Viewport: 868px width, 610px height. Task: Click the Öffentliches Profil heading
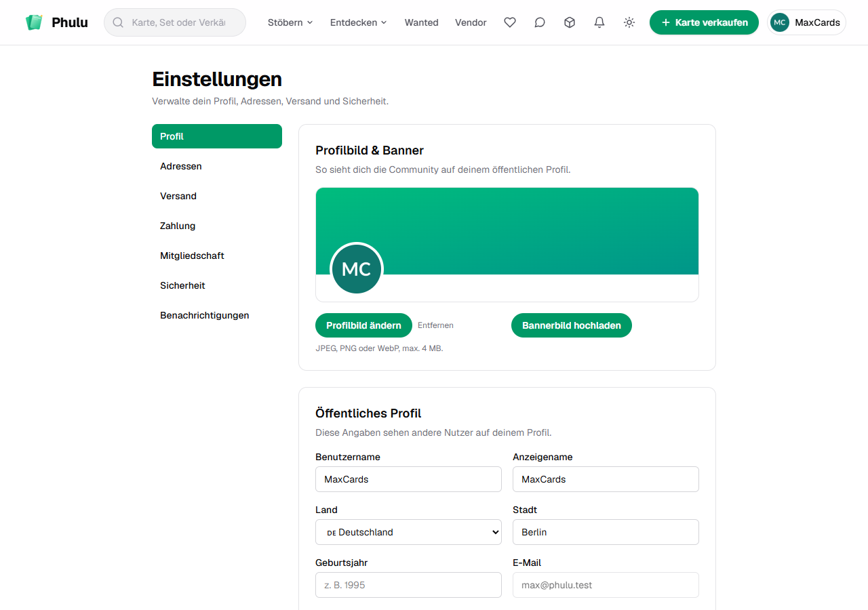pyautogui.click(x=368, y=413)
